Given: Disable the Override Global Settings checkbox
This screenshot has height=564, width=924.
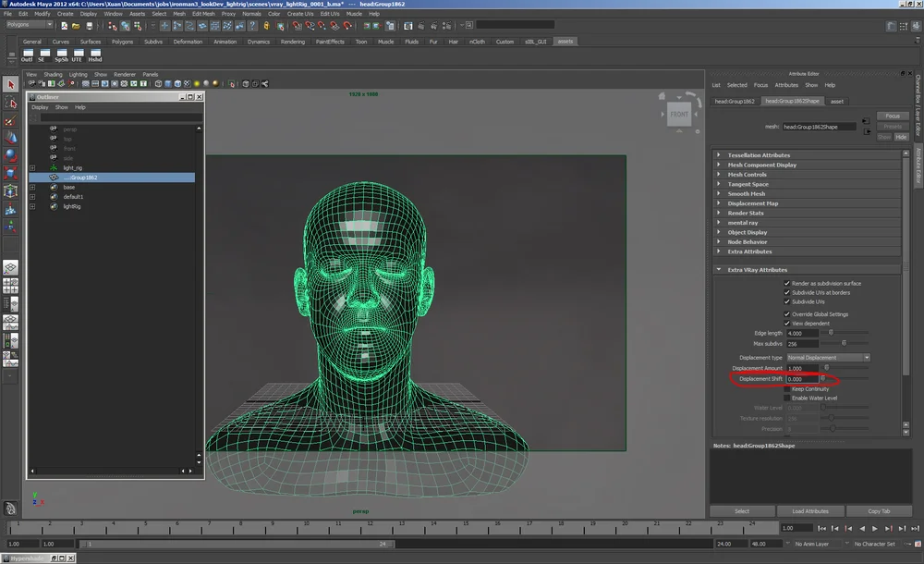Looking at the screenshot, I should (x=786, y=314).
